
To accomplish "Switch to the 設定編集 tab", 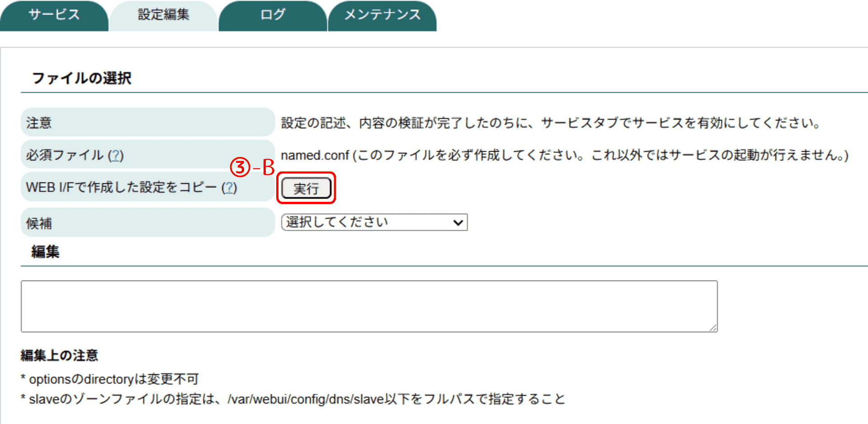I will (163, 15).
